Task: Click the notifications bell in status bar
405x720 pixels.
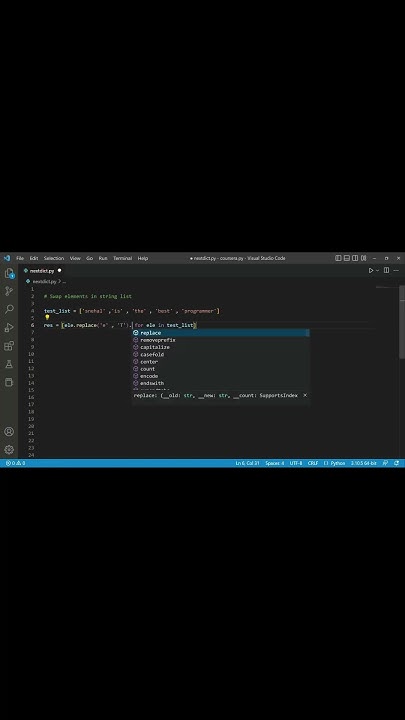Action: coord(396,463)
